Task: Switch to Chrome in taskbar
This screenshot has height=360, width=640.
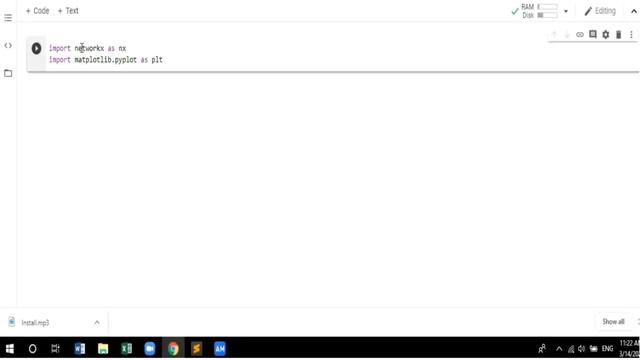Action: coord(173,349)
